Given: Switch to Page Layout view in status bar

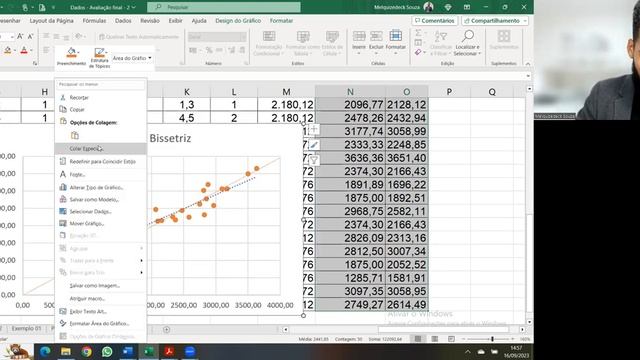Looking at the screenshot, I should click(435, 339).
